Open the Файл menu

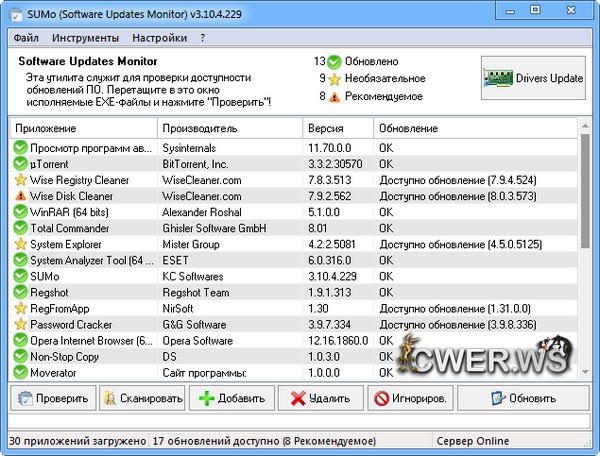point(27,38)
